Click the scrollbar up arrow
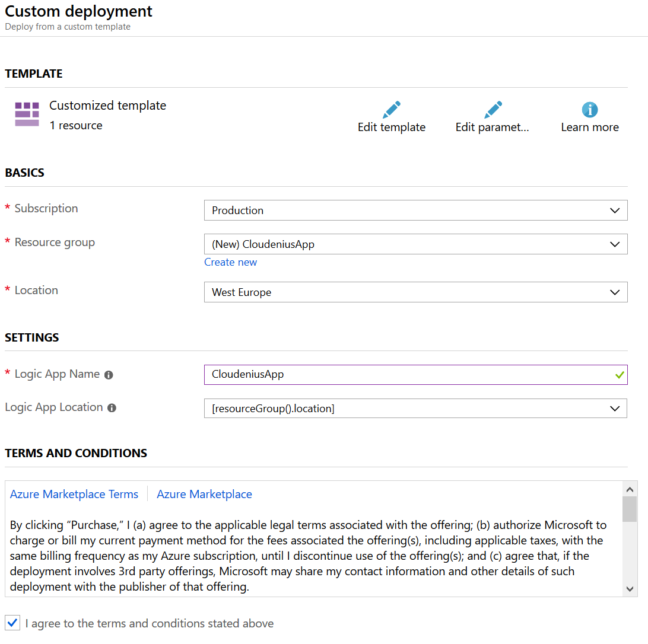Screen dimensions: 648x644 630,489
